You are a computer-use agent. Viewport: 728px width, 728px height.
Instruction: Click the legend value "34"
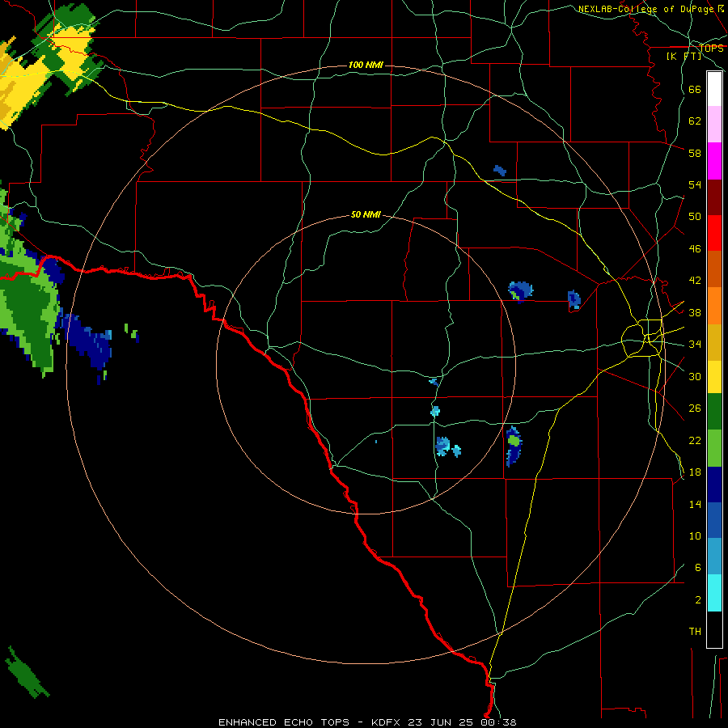695,345
